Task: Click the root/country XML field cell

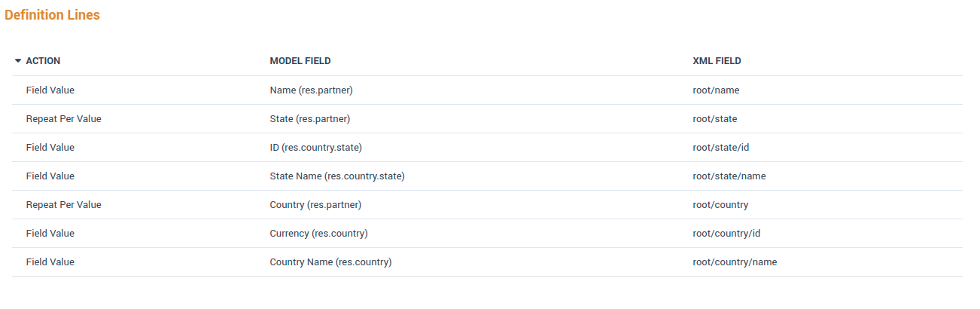Action: click(720, 205)
